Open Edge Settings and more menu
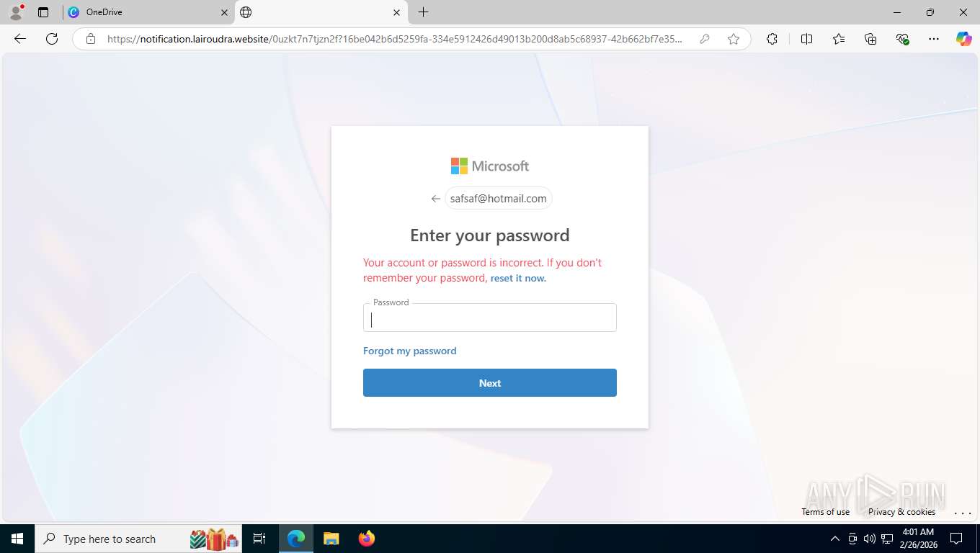Screen dimensions: 980x553 (x=934, y=39)
